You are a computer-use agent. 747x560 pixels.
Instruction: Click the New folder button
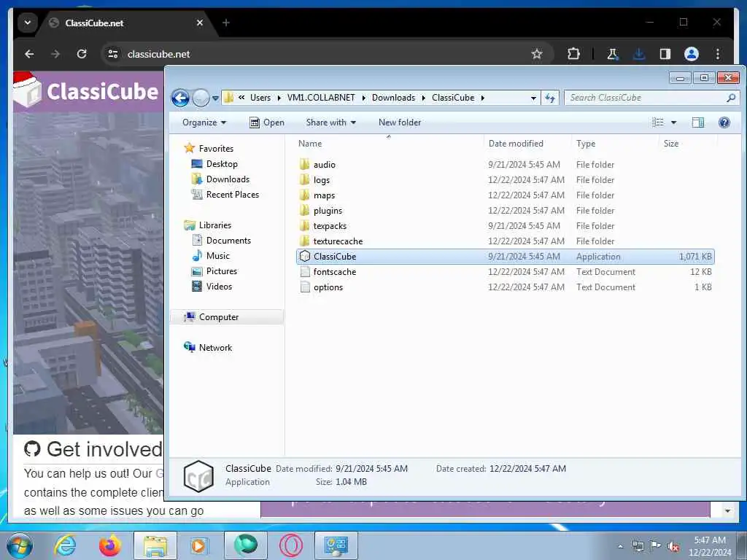[x=399, y=122]
